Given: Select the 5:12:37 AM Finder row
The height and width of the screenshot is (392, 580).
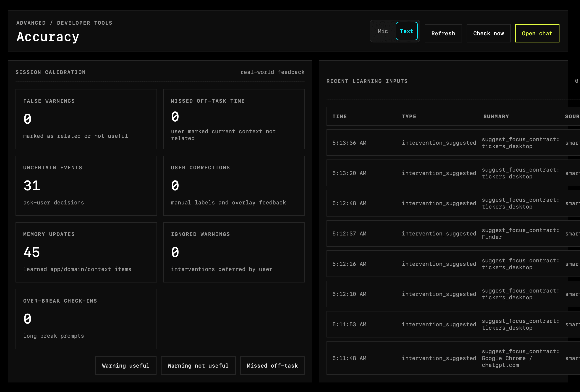Looking at the screenshot, I should click(x=453, y=234).
